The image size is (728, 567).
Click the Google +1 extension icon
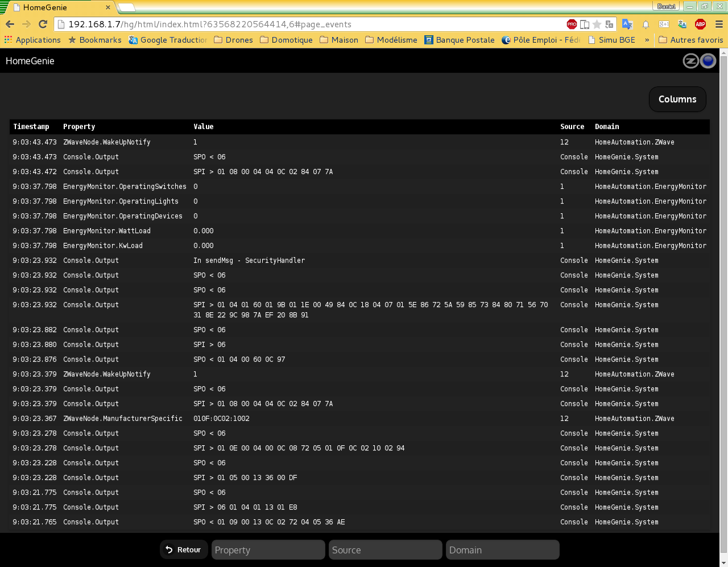[664, 24]
